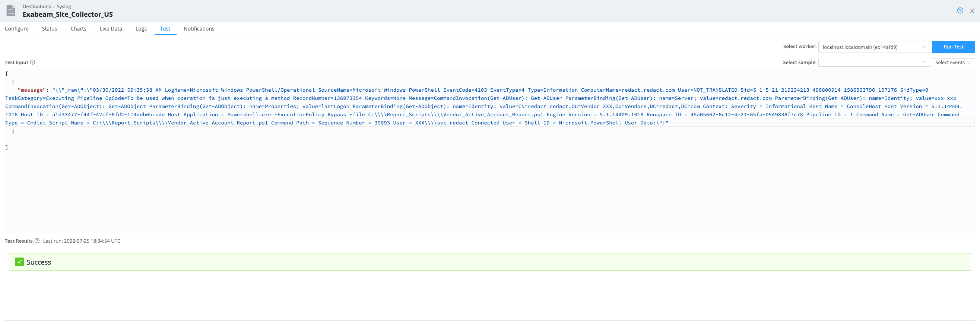Click the green Success checkmark icon
This screenshot has width=980, height=325.
19,262
